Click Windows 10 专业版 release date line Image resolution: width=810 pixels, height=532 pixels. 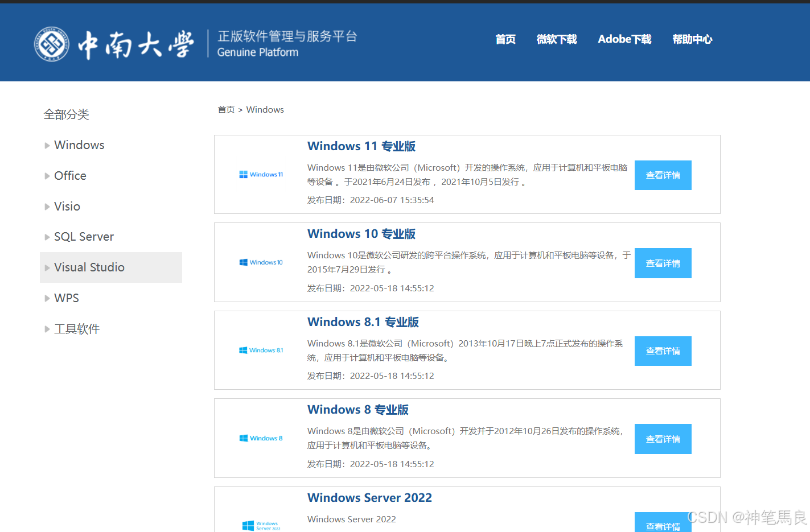(x=371, y=288)
